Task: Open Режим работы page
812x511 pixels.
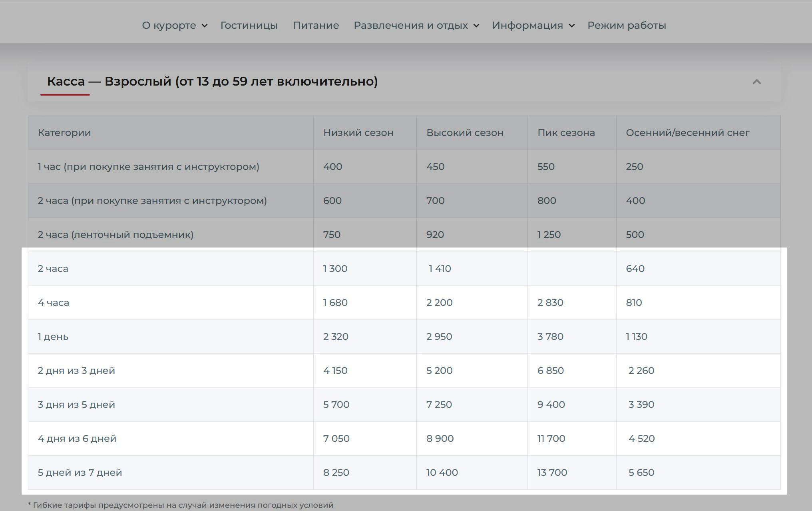Action: 627,25
